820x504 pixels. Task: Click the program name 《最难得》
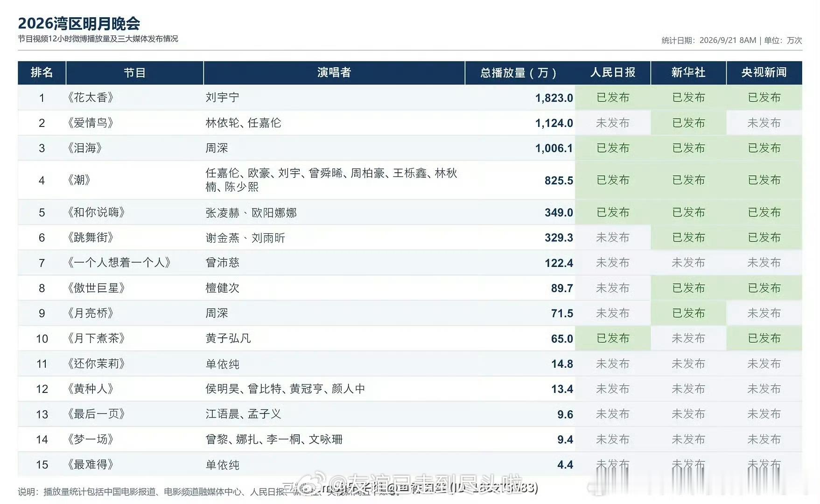tap(91, 464)
